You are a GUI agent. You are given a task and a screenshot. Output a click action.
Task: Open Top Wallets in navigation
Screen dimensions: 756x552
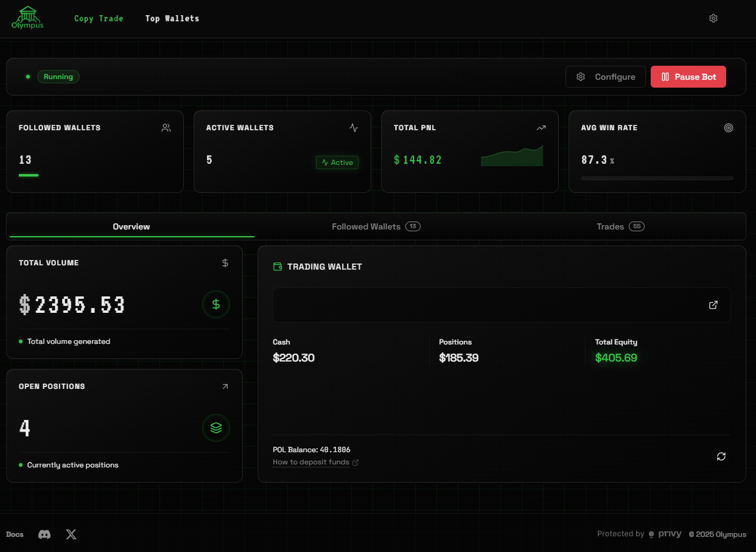point(172,18)
